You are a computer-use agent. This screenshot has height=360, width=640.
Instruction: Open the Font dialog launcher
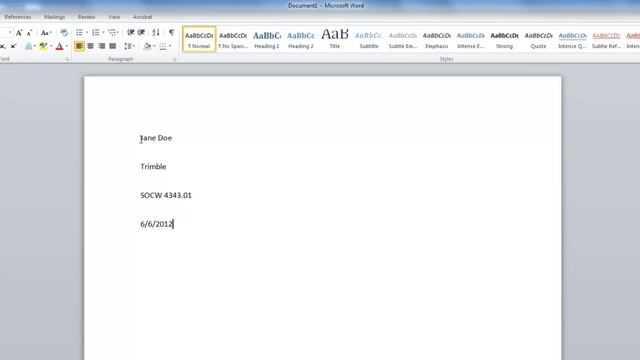(67, 60)
